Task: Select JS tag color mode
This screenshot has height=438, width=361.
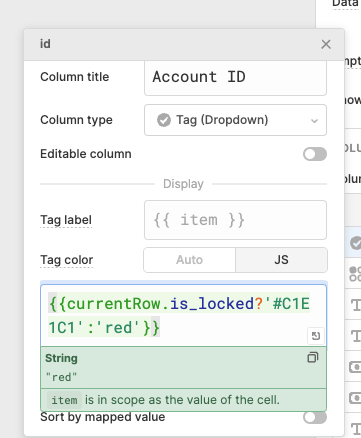Action: click(281, 260)
